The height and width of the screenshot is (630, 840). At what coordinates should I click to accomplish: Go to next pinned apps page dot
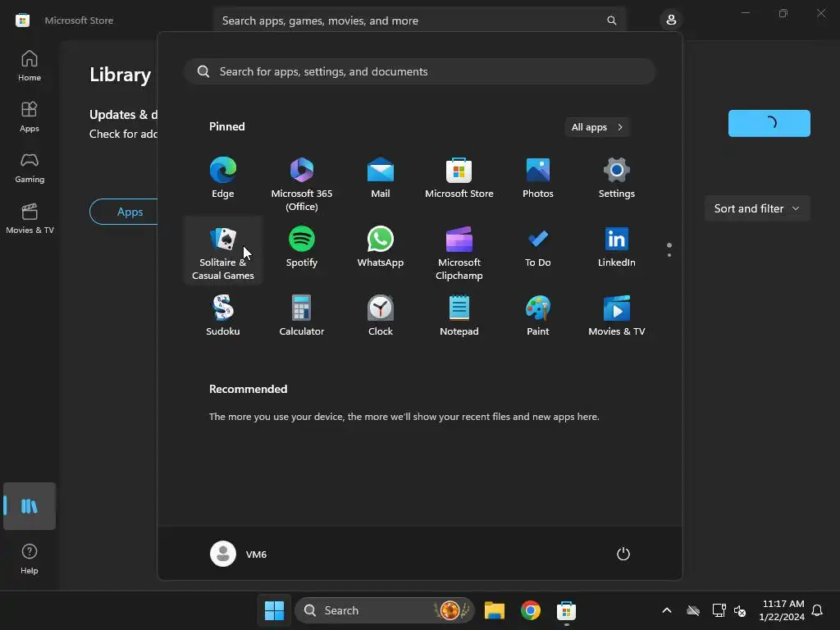669,255
